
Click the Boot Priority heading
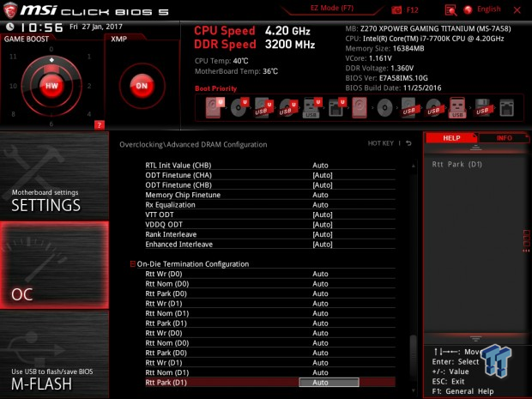(215, 88)
